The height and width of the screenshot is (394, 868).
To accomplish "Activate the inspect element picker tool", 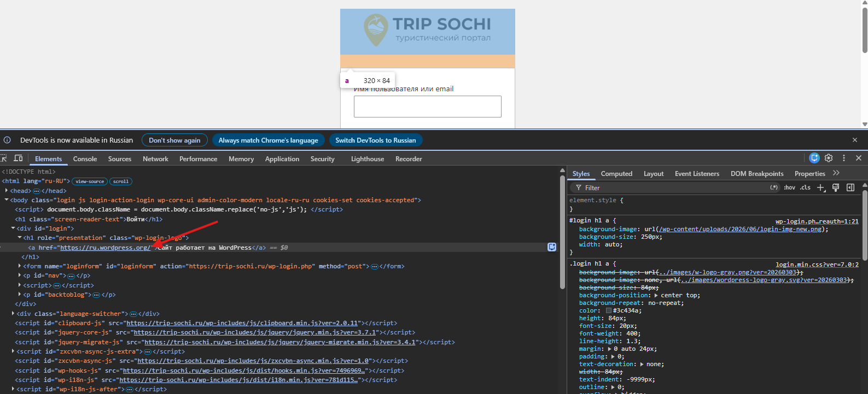I will pyautogui.click(x=3, y=158).
